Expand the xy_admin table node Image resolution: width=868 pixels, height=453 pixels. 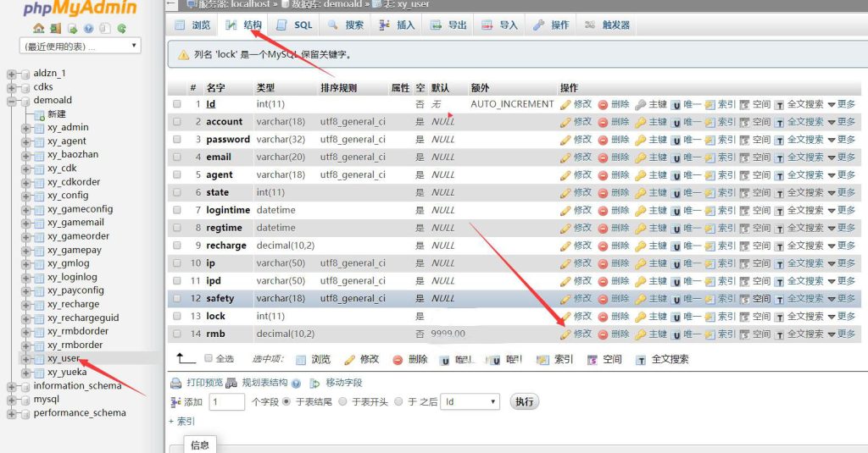pyautogui.click(x=25, y=129)
